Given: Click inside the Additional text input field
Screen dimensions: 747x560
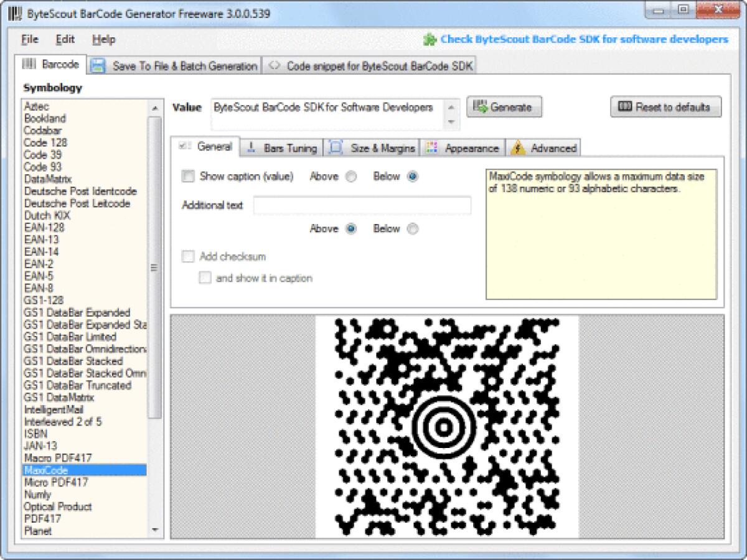Looking at the screenshot, I should coord(361,205).
